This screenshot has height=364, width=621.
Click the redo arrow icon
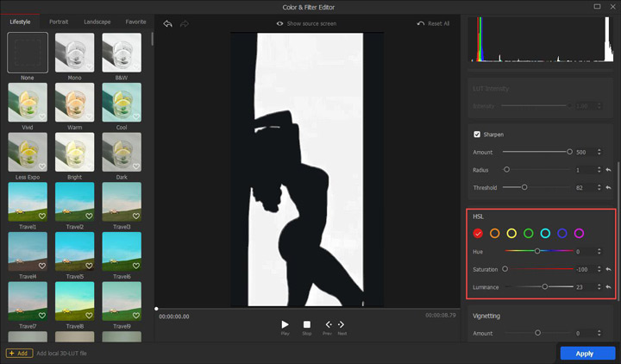184,24
